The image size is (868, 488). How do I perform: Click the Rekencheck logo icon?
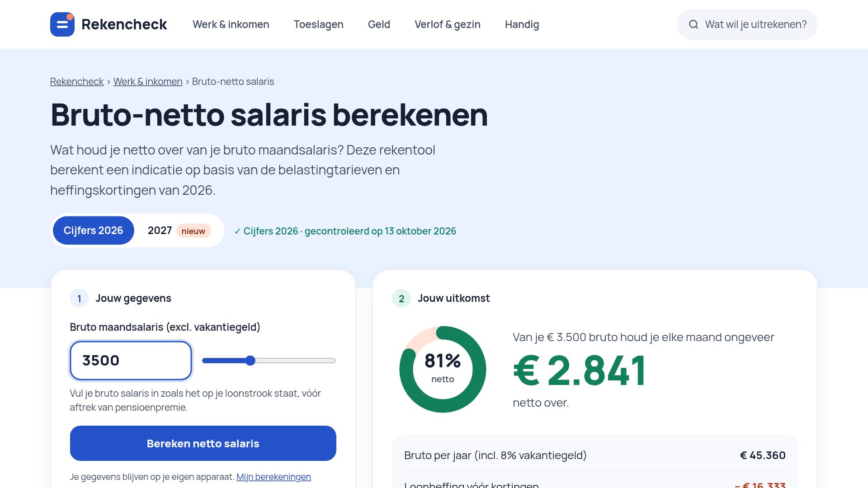click(62, 24)
